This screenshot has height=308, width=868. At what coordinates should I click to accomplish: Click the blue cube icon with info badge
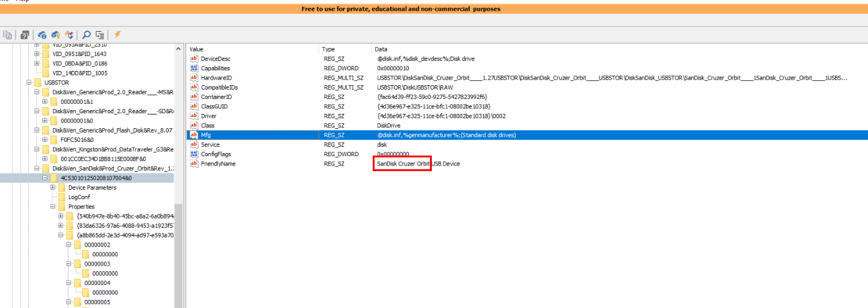click(42, 35)
